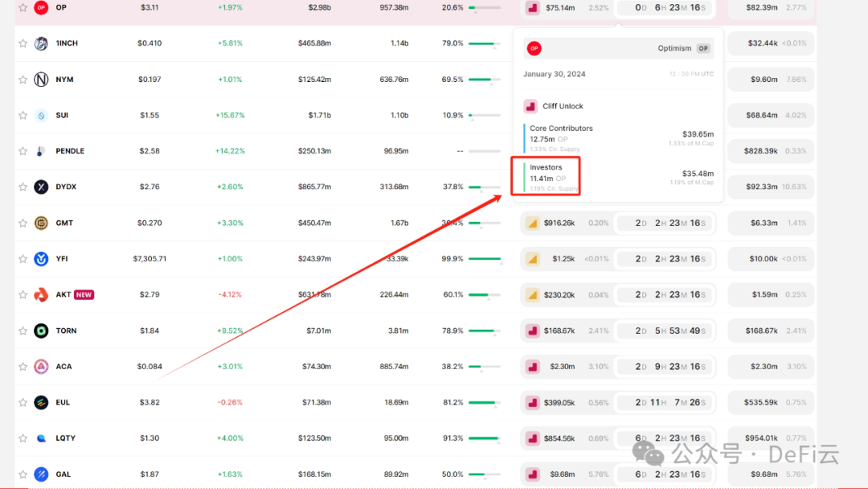Click the DYDX token logo

tap(41, 187)
